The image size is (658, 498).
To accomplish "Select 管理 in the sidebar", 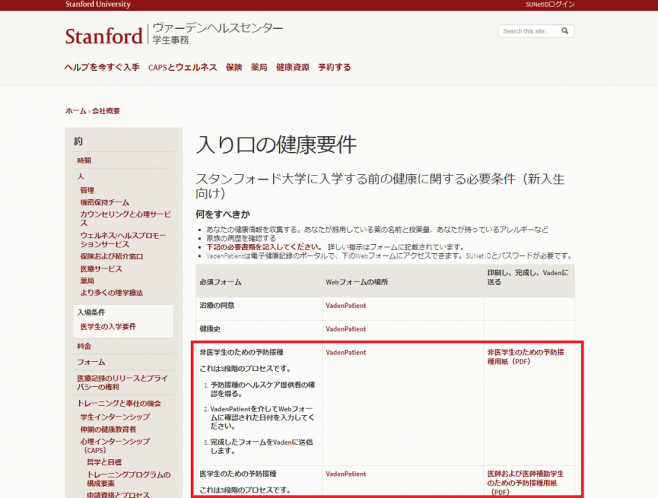I will (87, 190).
